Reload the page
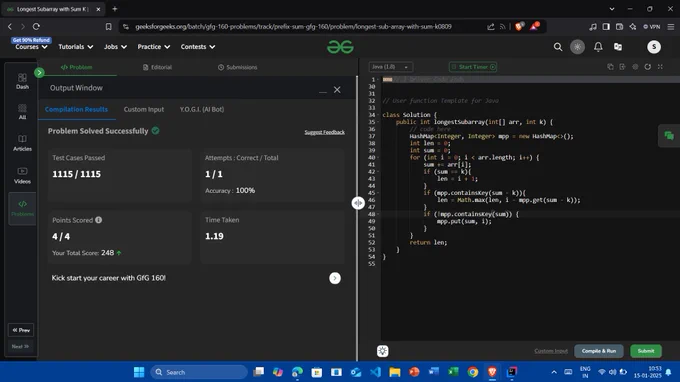Screen dimensions: 680x382 (x=36, y=26)
